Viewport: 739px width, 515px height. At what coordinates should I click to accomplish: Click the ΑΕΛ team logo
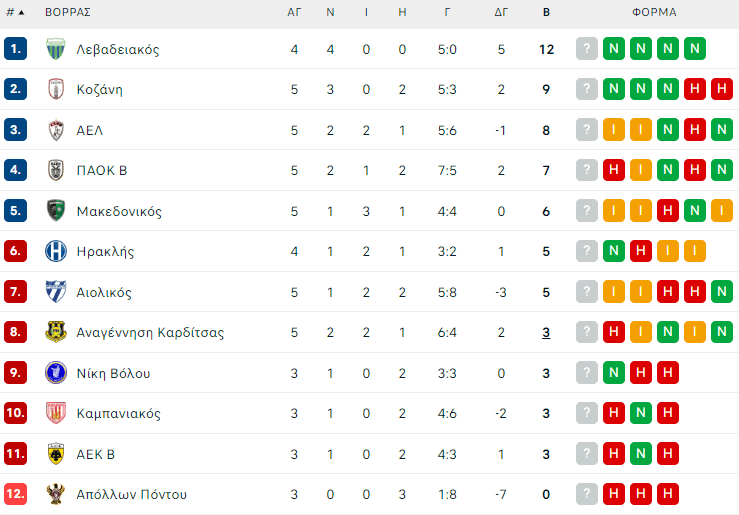pos(56,130)
